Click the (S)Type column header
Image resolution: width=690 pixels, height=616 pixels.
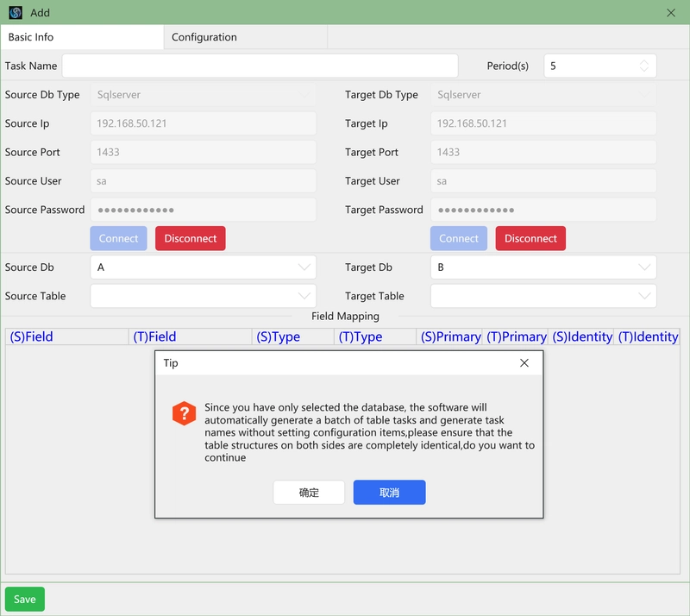click(293, 336)
